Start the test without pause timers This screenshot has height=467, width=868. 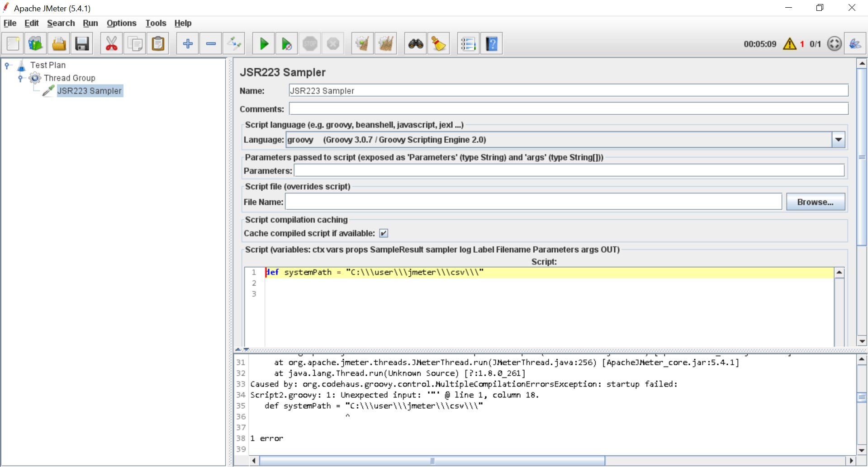286,43
